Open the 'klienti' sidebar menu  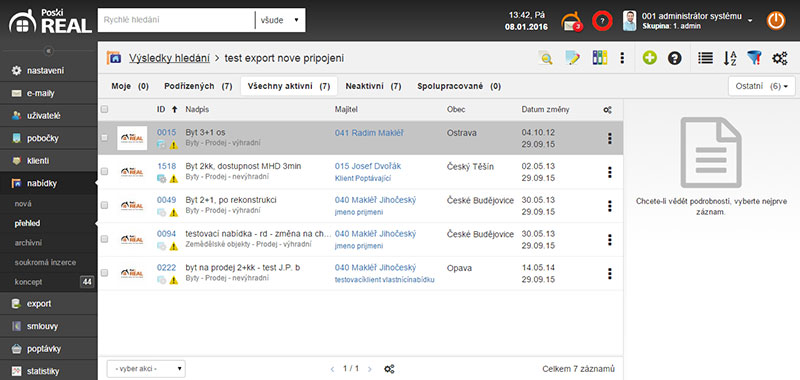point(48,161)
